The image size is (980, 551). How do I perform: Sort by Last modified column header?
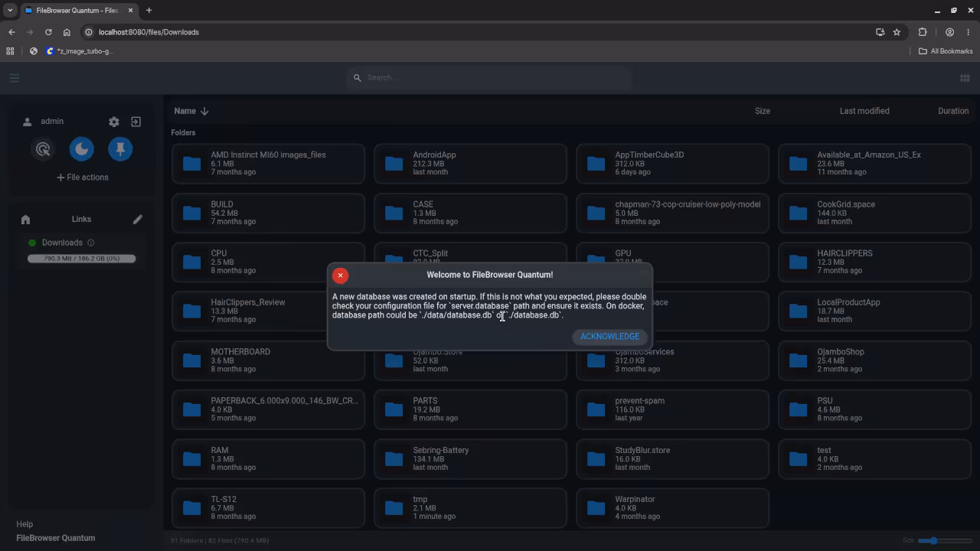(864, 111)
